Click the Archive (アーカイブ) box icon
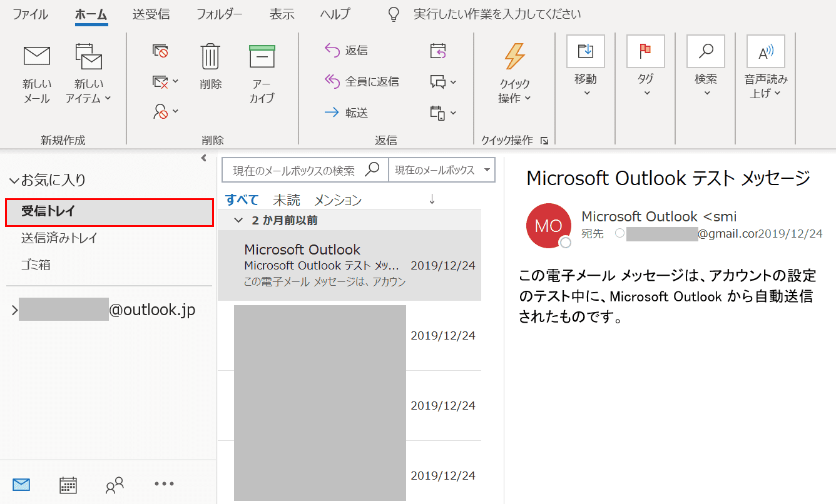The height and width of the screenshot is (504, 836). pyautogui.click(x=262, y=56)
